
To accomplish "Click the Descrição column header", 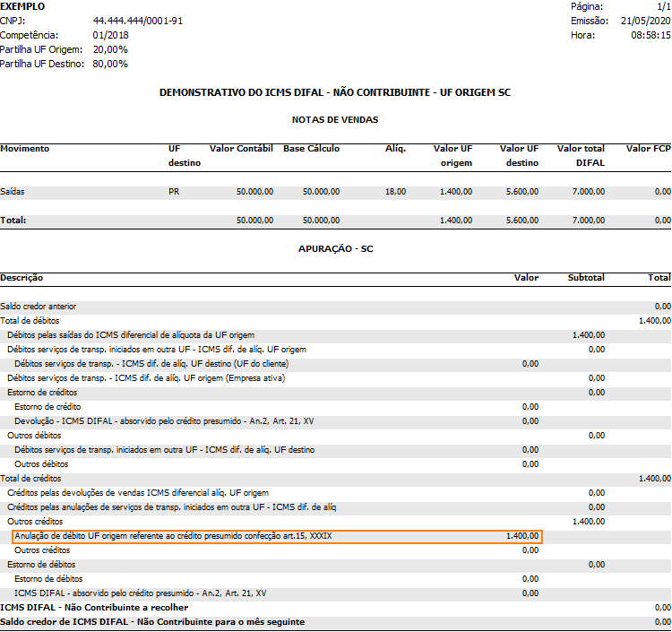I will point(22,277).
